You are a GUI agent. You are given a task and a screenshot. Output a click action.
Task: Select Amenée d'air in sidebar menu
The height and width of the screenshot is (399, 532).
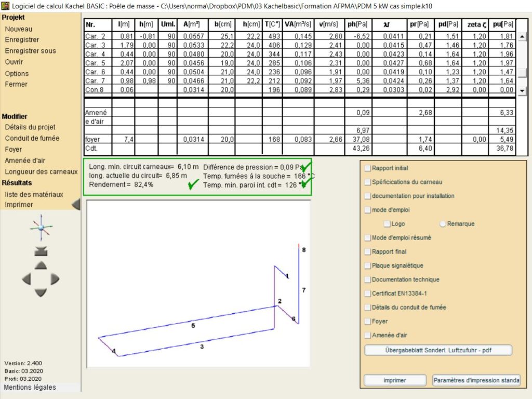point(25,161)
